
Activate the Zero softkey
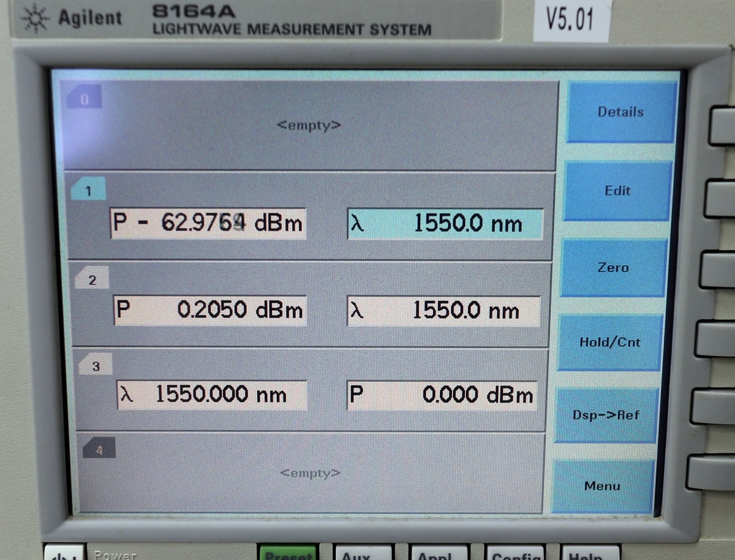tap(614, 268)
